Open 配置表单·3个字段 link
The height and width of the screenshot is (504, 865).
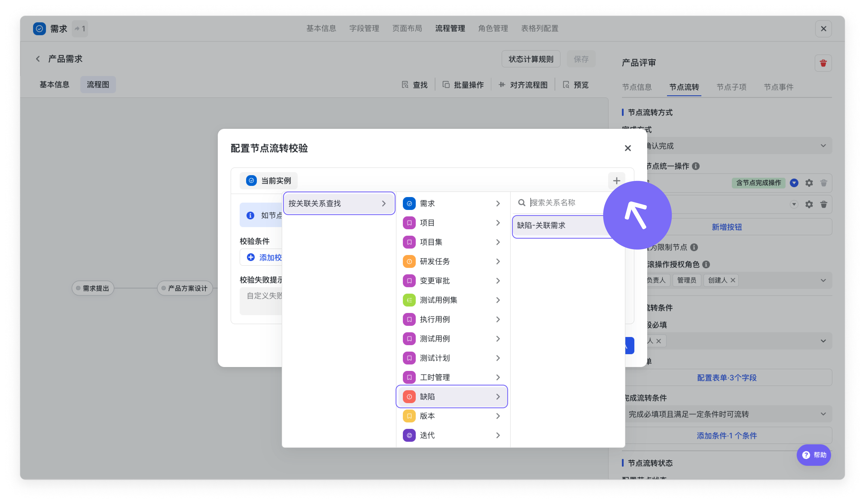point(727,378)
